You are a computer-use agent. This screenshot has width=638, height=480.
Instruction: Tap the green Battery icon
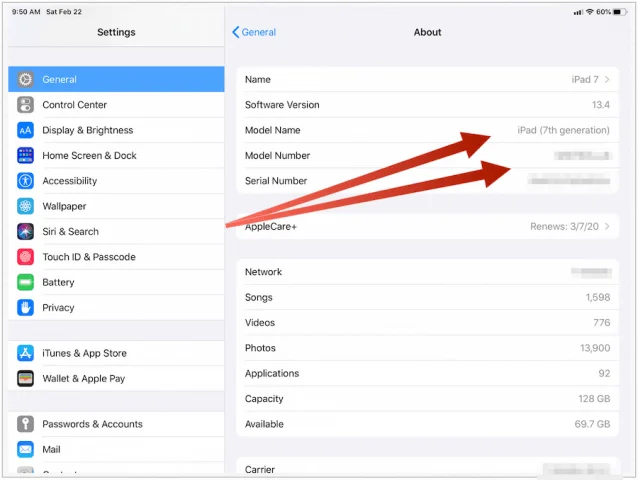(x=25, y=282)
